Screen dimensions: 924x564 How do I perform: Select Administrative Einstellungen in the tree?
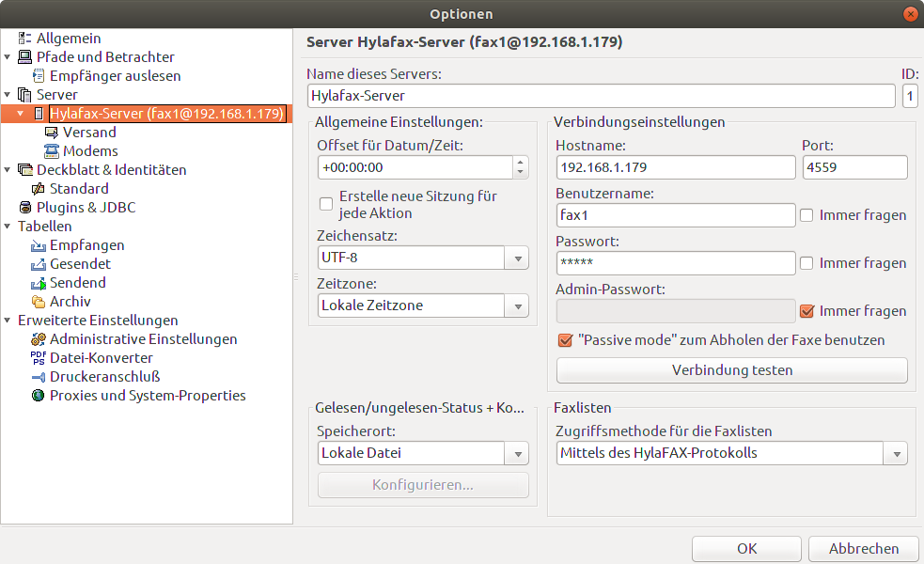[x=143, y=339]
